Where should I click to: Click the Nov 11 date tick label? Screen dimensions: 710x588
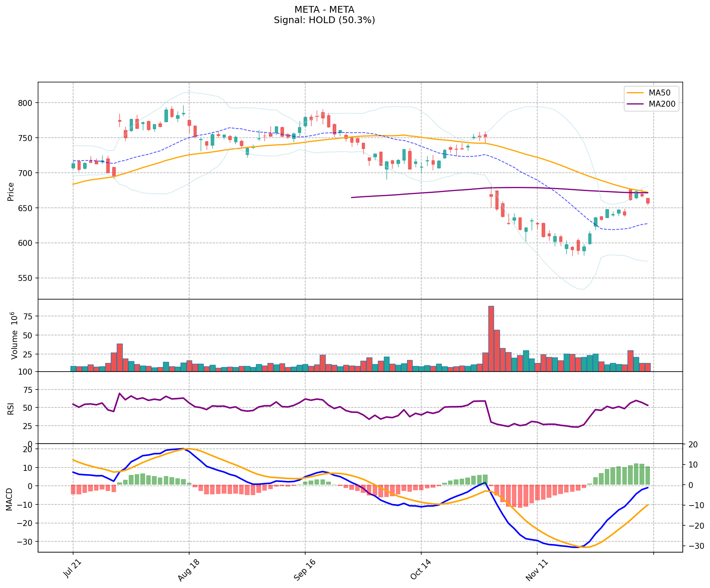(537, 569)
